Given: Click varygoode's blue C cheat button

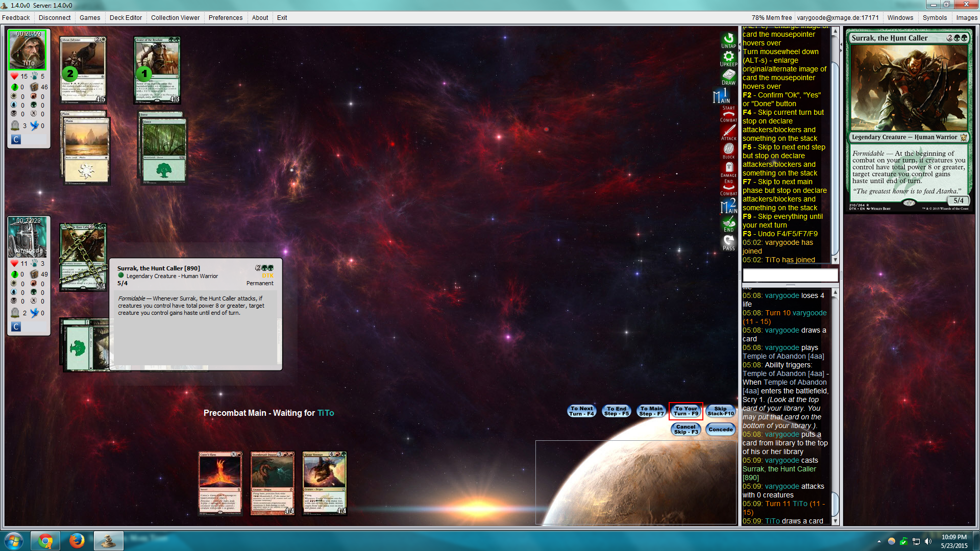Looking at the screenshot, I should (x=16, y=327).
